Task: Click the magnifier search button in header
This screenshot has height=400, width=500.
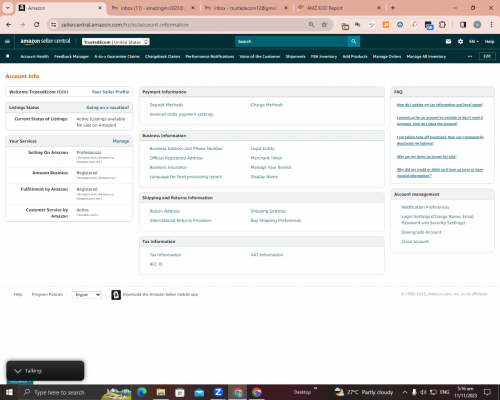Action: [354, 41]
